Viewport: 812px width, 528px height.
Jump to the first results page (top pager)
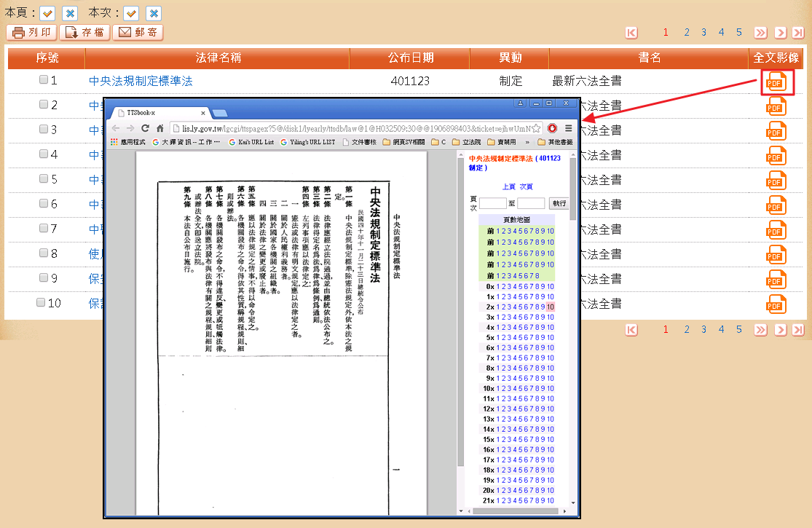click(631, 33)
